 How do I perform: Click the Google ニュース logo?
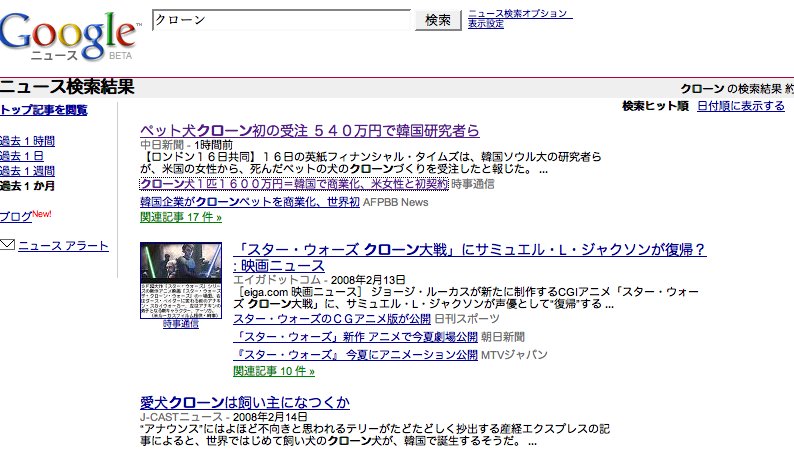tap(68, 35)
